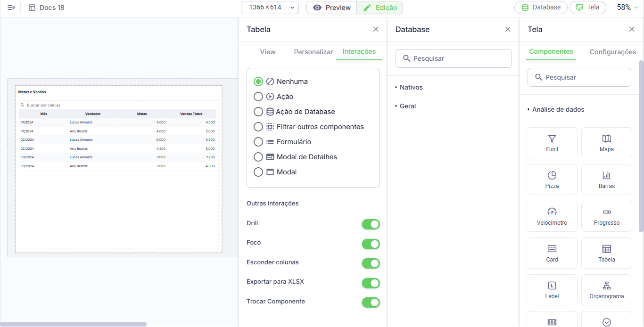Insert the Barras chart component

[606, 180]
